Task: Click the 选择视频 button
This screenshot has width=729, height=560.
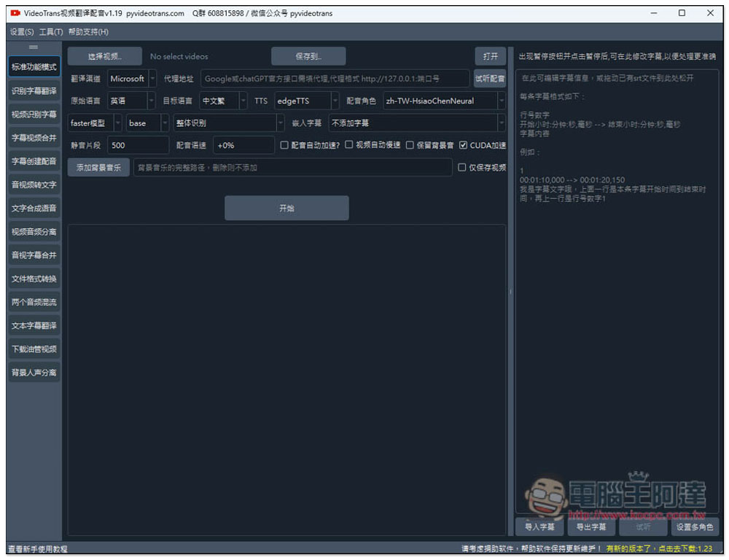Action: click(x=104, y=56)
